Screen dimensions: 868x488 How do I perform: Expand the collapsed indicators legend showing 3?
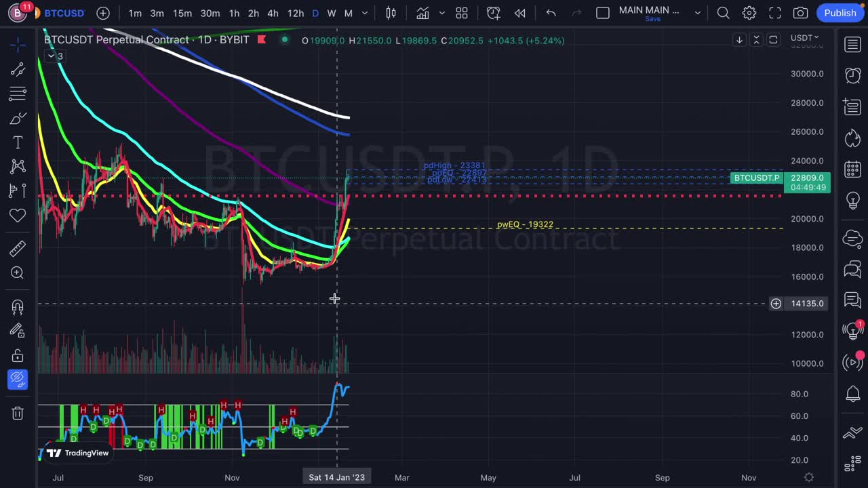pyautogui.click(x=56, y=56)
